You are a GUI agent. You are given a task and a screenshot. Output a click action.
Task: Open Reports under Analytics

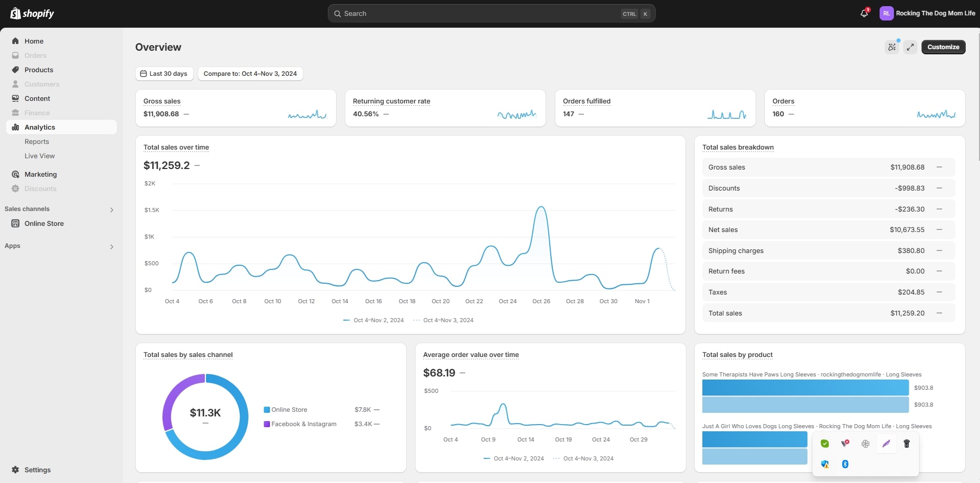[37, 142]
